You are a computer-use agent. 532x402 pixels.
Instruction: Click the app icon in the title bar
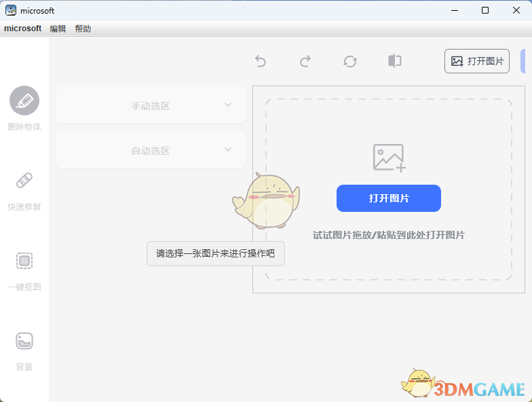click(x=11, y=11)
